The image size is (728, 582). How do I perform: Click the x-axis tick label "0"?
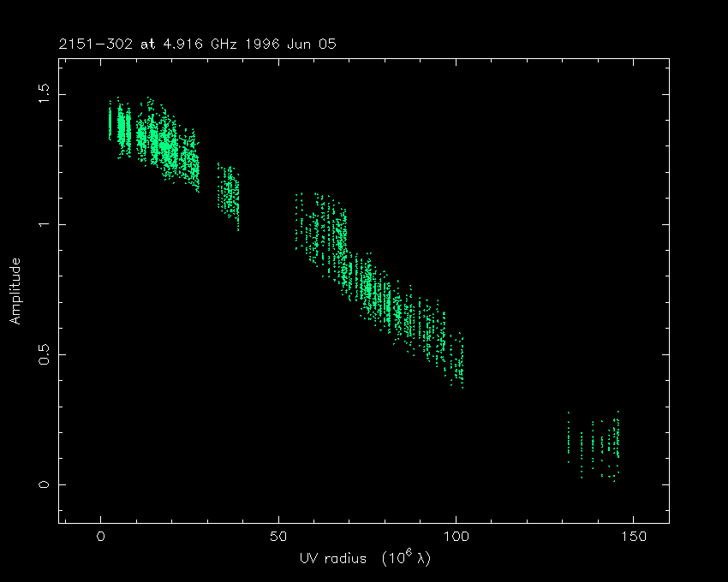click(x=101, y=537)
